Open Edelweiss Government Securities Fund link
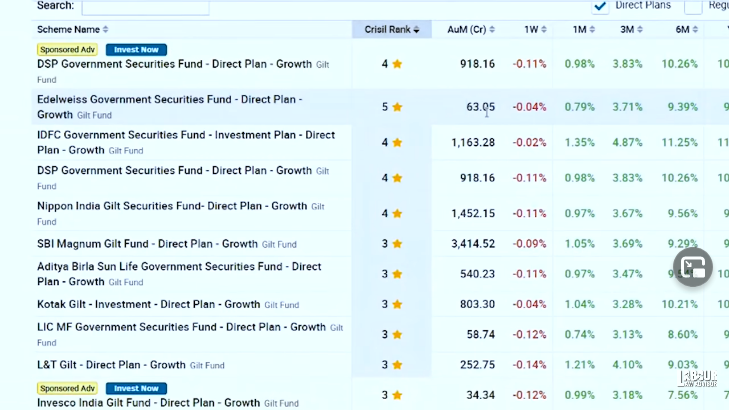729x410 pixels. point(170,107)
